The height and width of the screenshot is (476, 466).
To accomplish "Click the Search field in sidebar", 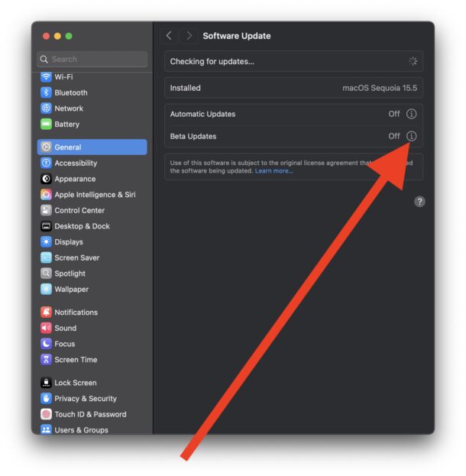I will [92, 59].
